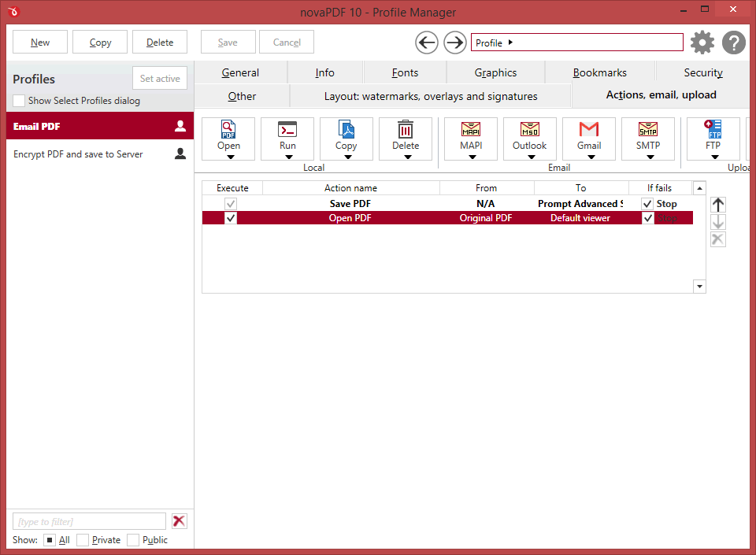Screen dimensions: 756x555
Task: Switch to the Graphics tab
Action: [x=495, y=72]
